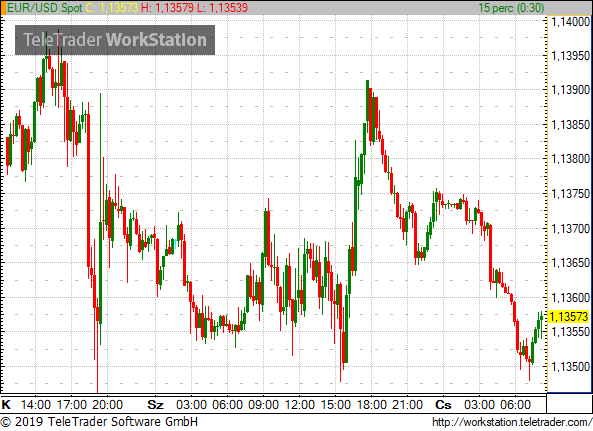Click the Cs day marker on time axis
The height and width of the screenshot is (431, 593).
tap(443, 405)
